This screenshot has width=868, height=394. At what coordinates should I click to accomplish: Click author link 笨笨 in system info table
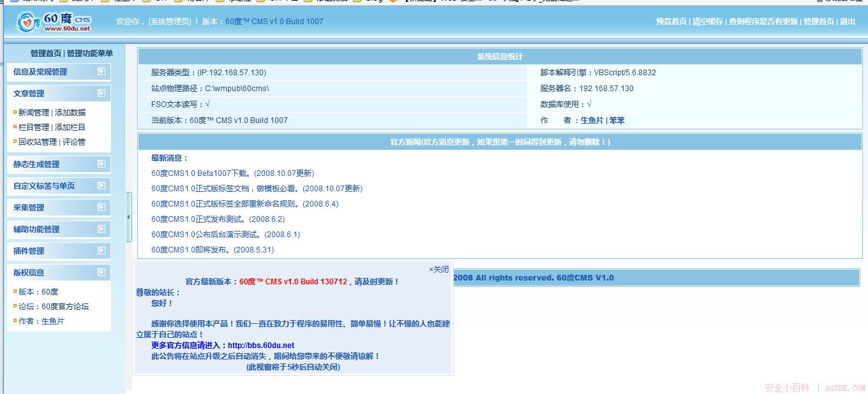pos(617,120)
